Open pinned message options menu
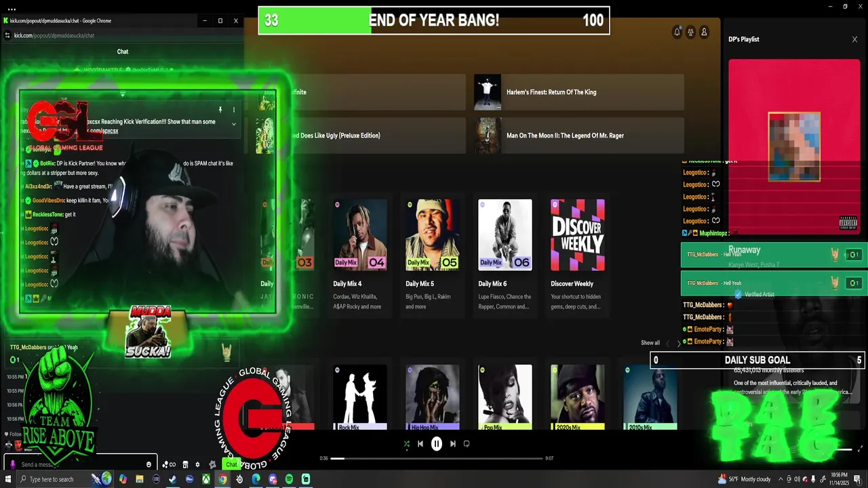Image resolution: width=868 pixels, height=488 pixels. click(x=234, y=110)
